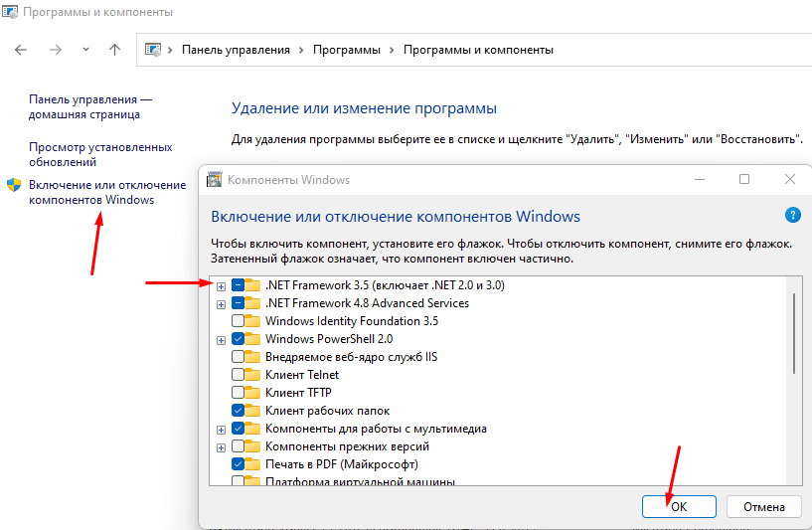The image size is (812, 530).
Task: Click folder icon of Компоненты прежних версий
Action: pyautogui.click(x=252, y=446)
